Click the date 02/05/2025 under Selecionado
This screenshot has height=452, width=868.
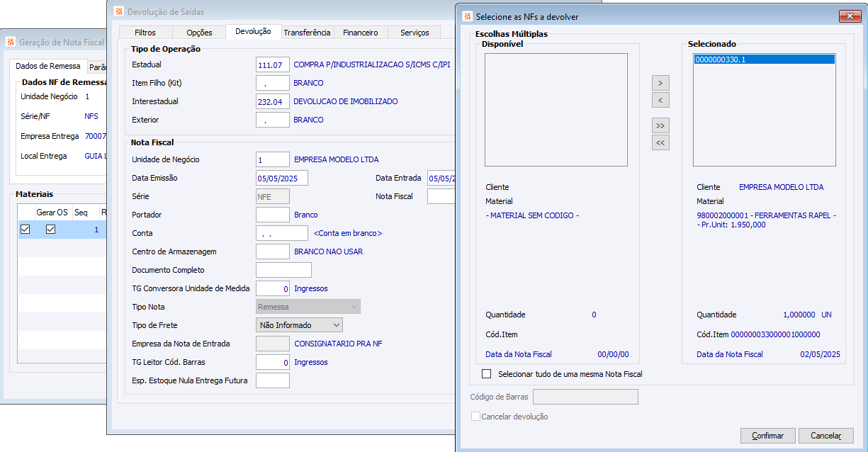[820, 354]
